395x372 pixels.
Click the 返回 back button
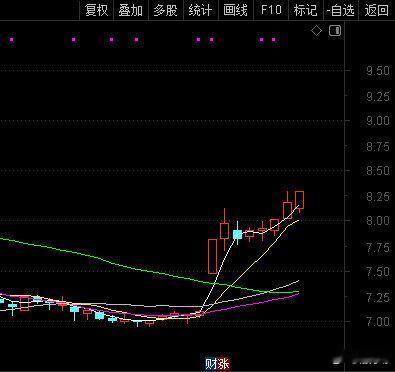pyautogui.click(x=377, y=10)
